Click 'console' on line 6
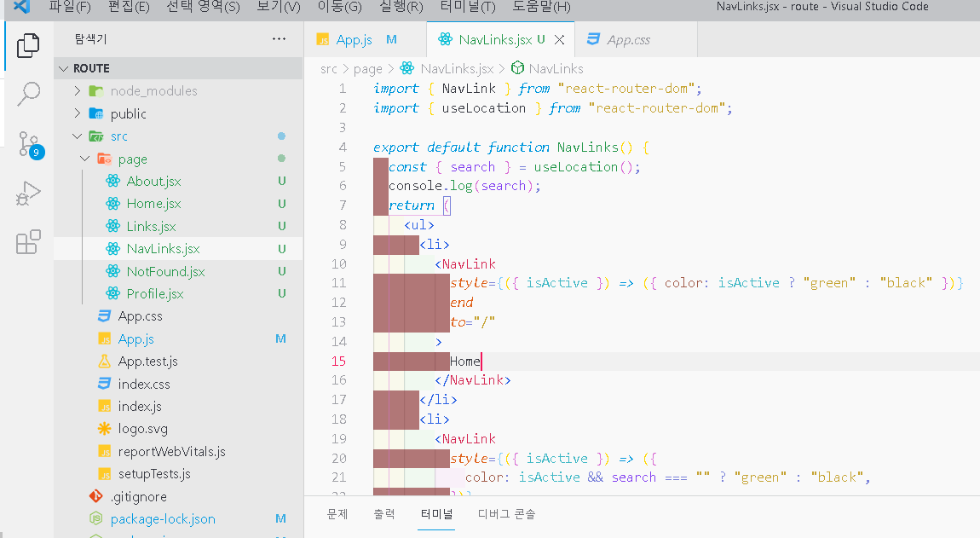 click(x=416, y=186)
